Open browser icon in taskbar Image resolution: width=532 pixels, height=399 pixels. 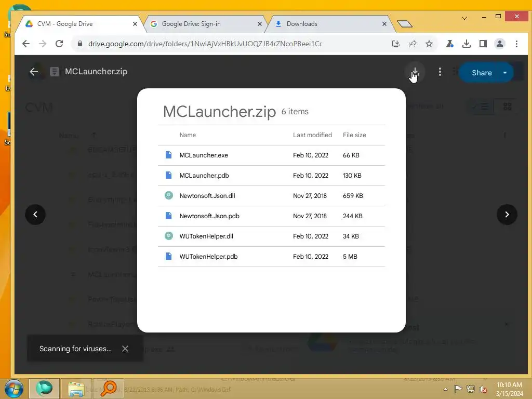tap(44, 389)
